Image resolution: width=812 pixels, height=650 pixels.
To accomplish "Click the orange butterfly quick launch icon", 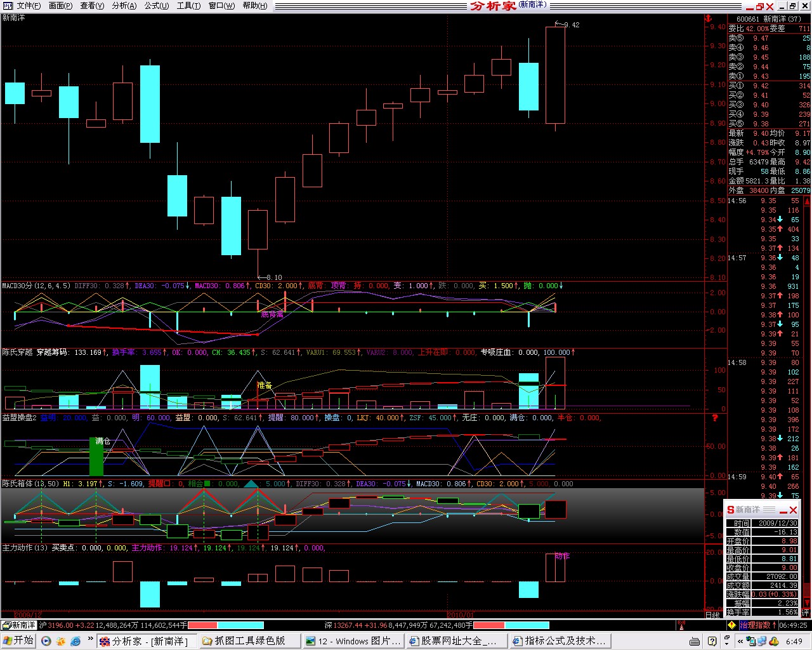I will pyautogui.click(x=60, y=641).
